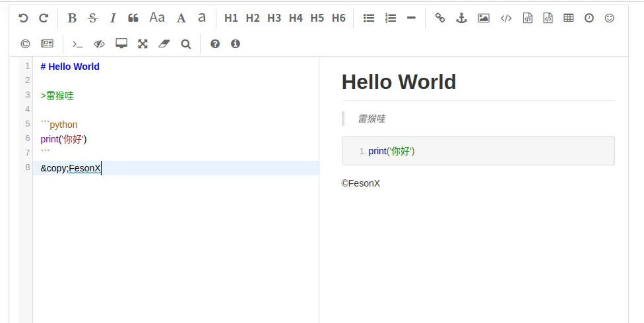Convert selection to lowercase

point(202,18)
